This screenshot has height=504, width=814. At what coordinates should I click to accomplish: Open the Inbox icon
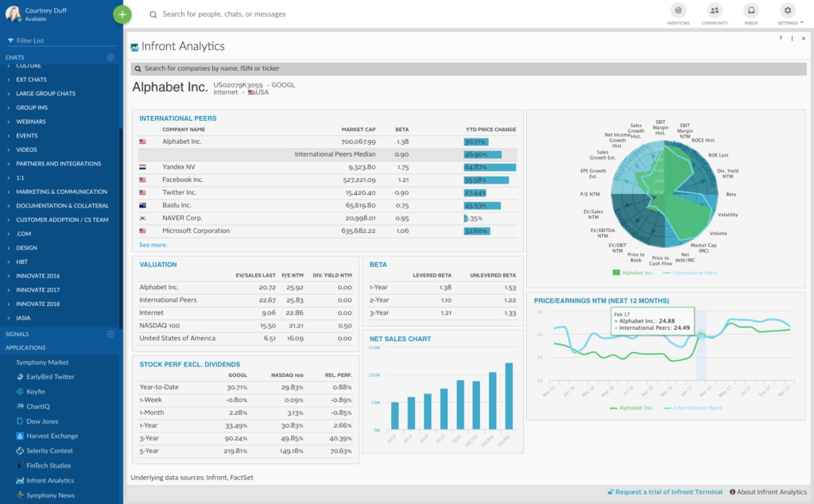tap(750, 10)
